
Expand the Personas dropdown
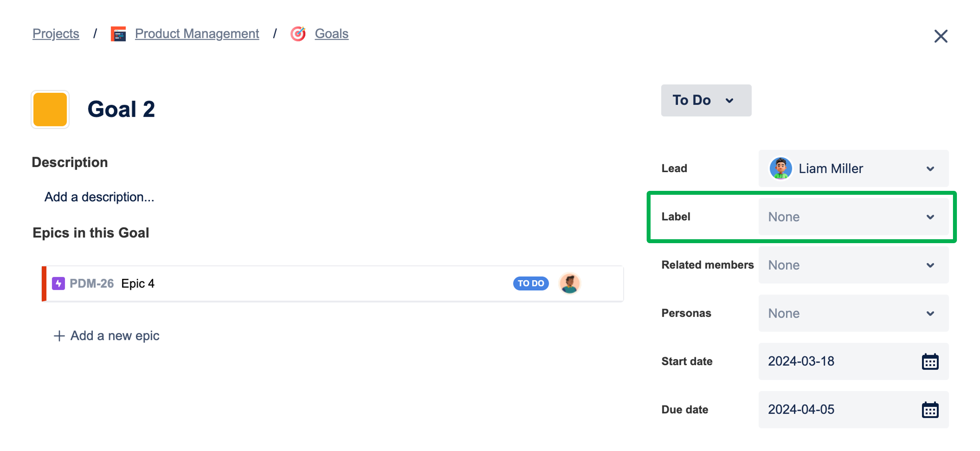tap(853, 314)
